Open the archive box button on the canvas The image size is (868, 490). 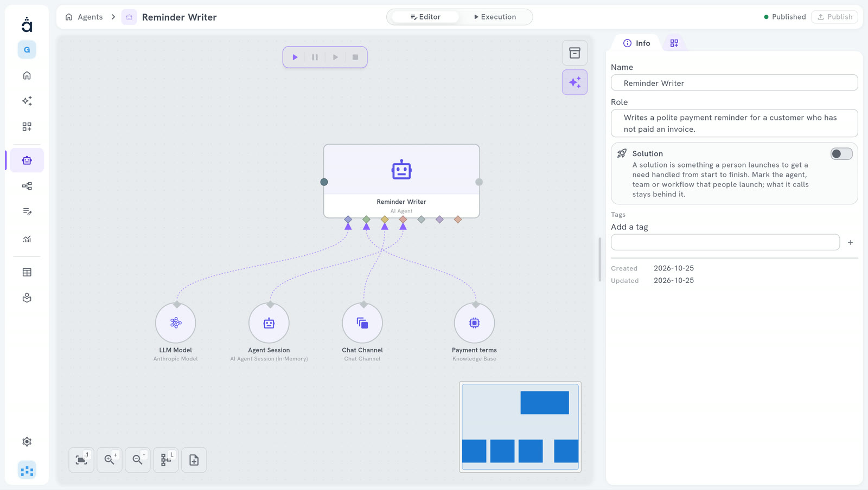575,53
